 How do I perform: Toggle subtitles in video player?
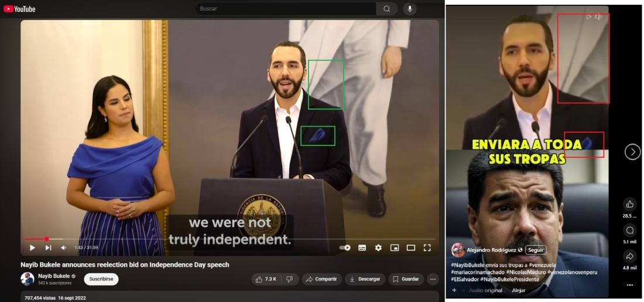click(x=362, y=248)
